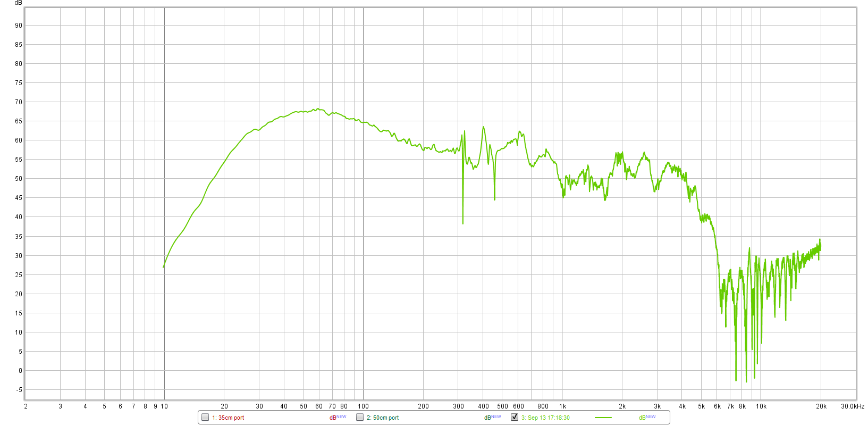Enable the '1: 35cm port' trace checkbox
868x425 pixels.
(205, 417)
